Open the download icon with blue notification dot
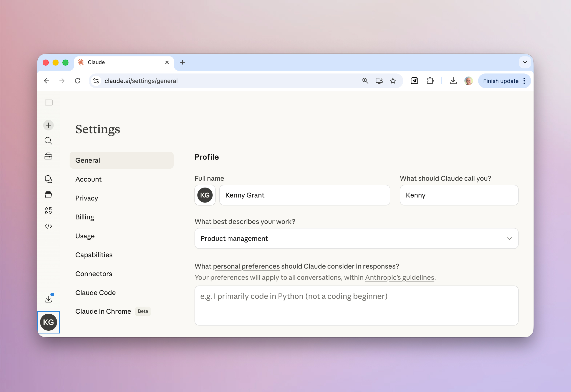Viewport: 571px width, 392px height. 48,298
